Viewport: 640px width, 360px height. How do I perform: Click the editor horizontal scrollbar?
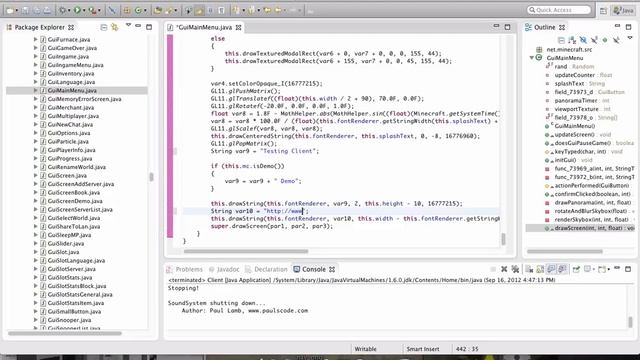click(x=246, y=251)
